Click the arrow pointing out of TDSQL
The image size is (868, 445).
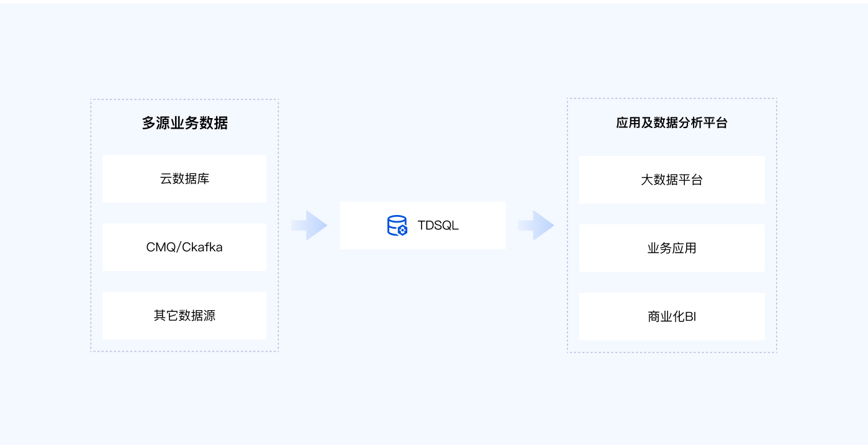coord(536,226)
